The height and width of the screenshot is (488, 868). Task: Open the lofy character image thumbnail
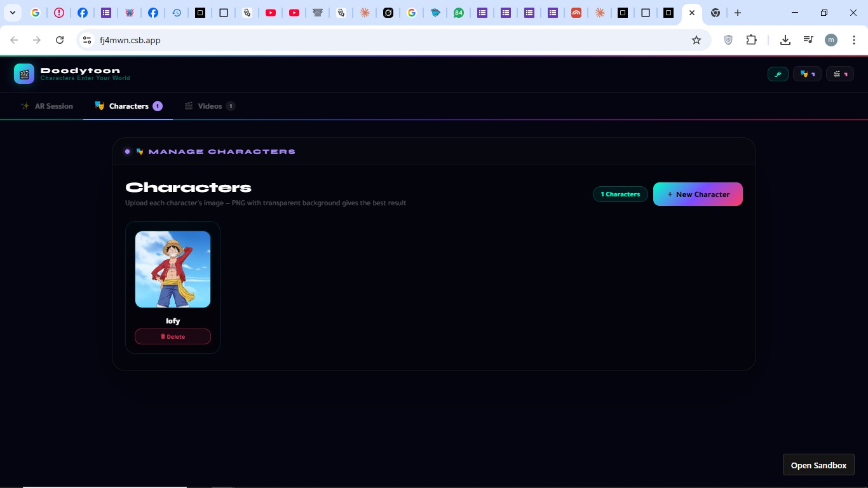pos(173,269)
